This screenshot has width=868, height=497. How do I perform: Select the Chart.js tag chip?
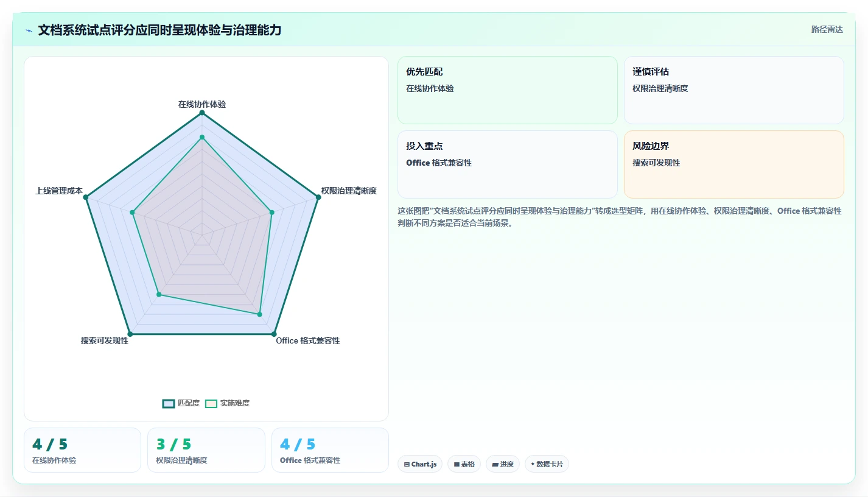[x=420, y=464]
